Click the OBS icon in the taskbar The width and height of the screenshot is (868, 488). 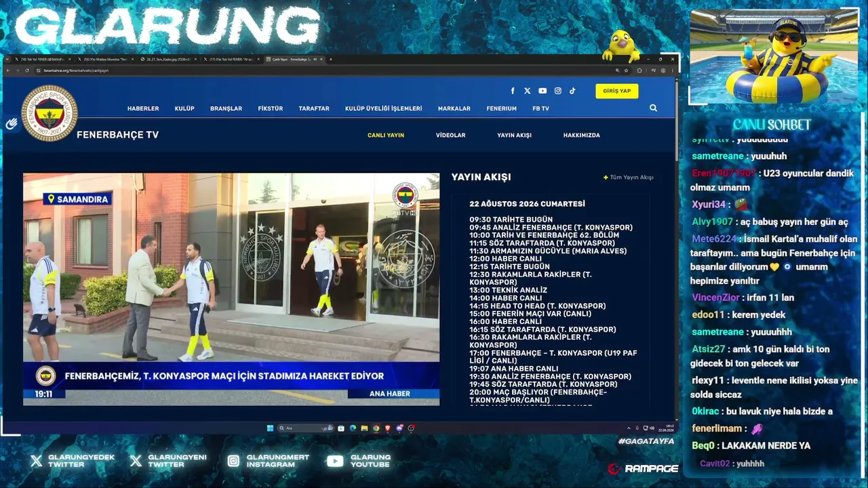click(x=411, y=428)
